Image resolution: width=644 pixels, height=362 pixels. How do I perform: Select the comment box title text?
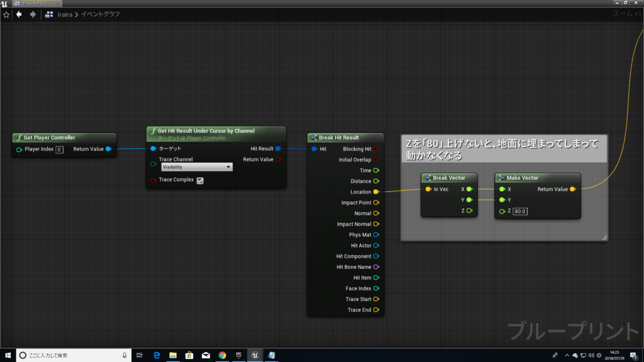tap(502, 150)
